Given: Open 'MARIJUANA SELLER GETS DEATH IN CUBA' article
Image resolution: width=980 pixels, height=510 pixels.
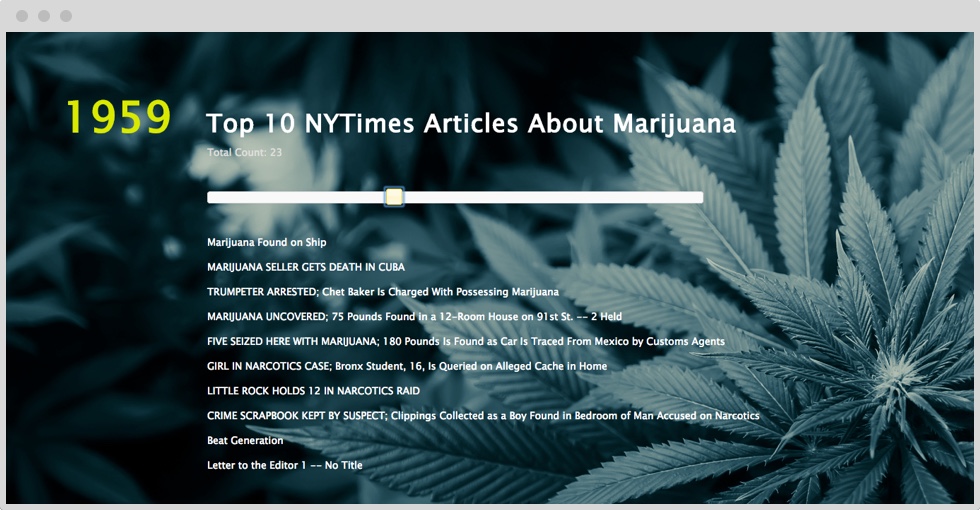Looking at the screenshot, I should pos(306,267).
